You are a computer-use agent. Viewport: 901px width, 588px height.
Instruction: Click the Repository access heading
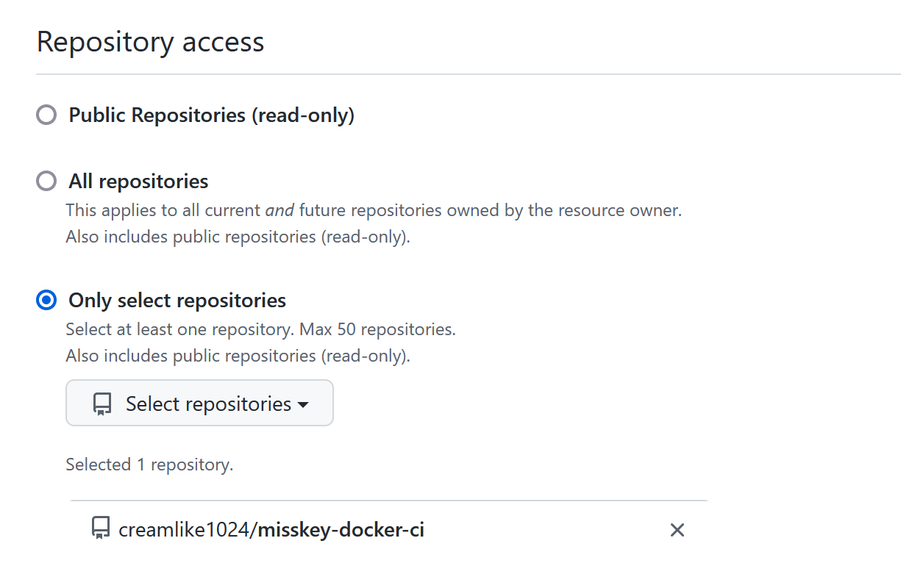point(150,42)
